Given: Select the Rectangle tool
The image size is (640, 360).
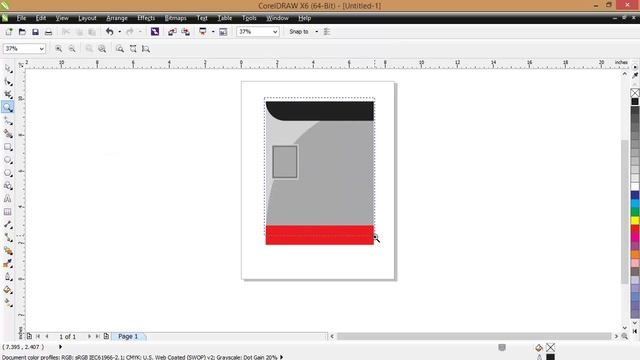Looking at the screenshot, I should [8, 147].
